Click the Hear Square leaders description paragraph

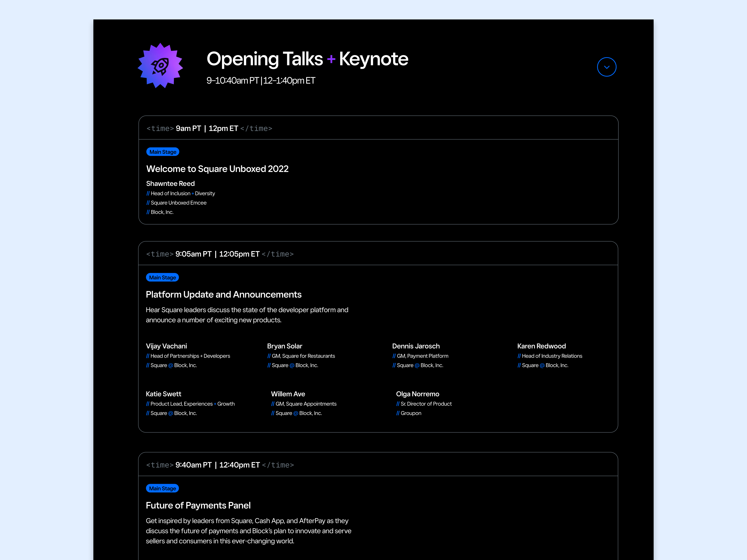coord(247,315)
